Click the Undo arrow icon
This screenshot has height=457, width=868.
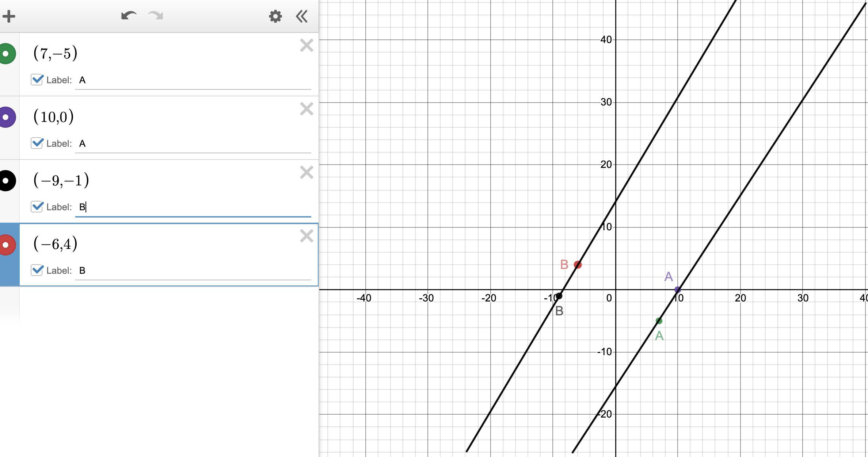(129, 16)
